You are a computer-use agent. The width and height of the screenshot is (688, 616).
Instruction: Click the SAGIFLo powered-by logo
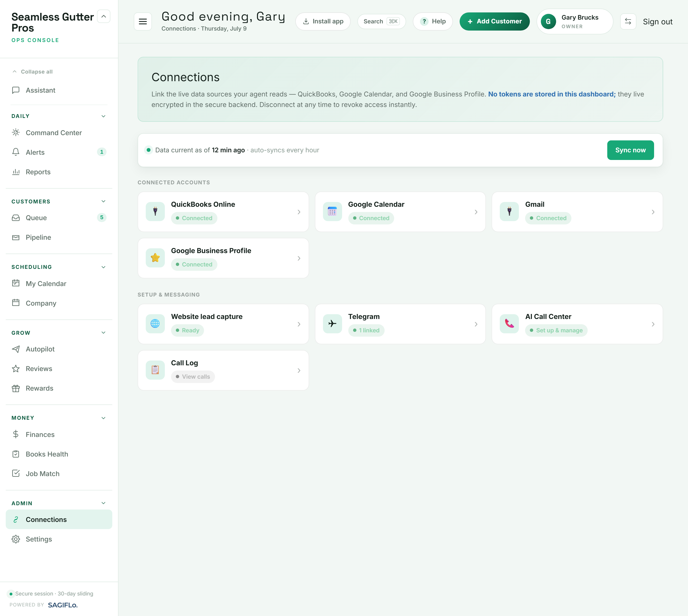pos(63,605)
